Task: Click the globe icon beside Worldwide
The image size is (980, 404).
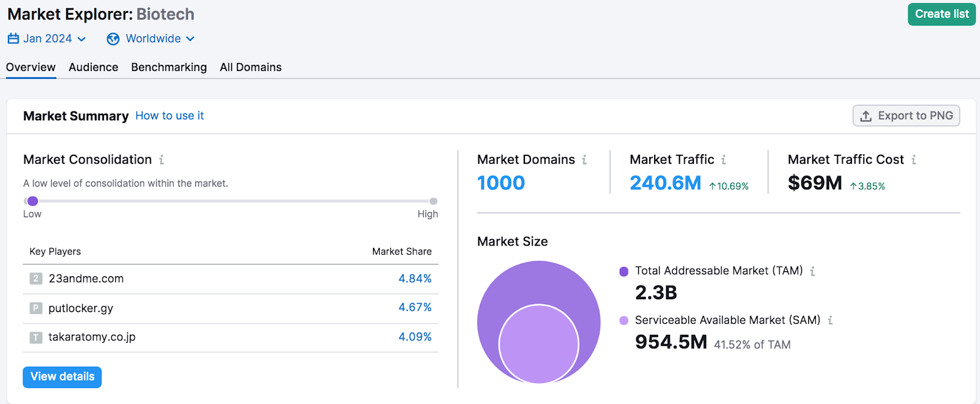Action: point(113,39)
